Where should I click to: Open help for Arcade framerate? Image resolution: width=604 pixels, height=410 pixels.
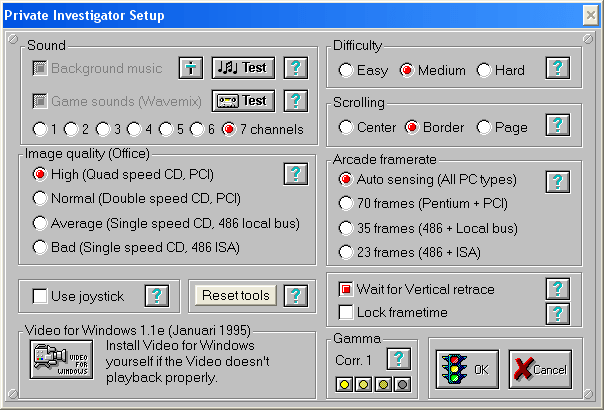pos(558,181)
